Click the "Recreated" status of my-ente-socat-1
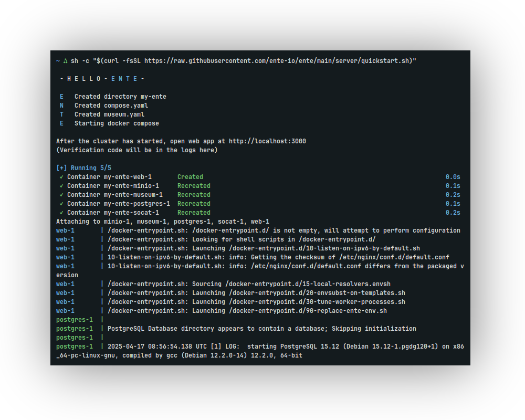 (x=194, y=213)
